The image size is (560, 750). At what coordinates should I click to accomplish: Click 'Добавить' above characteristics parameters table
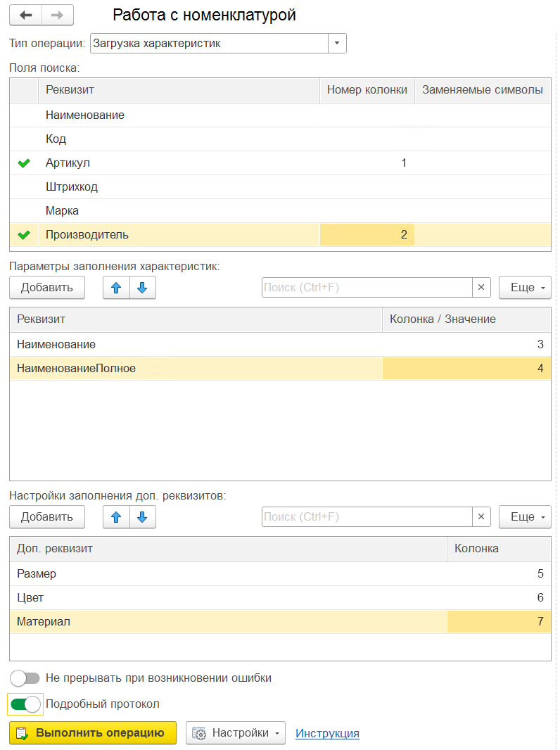(47, 288)
